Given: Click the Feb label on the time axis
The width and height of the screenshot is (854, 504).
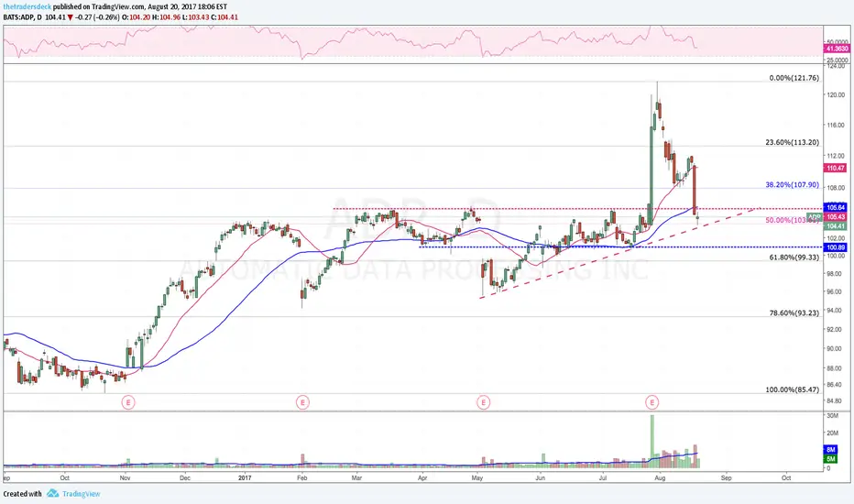Looking at the screenshot, I should point(301,477).
